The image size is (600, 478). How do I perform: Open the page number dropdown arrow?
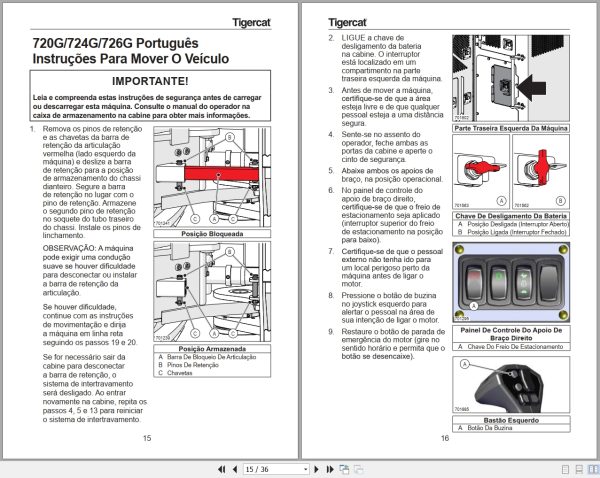(x=305, y=469)
